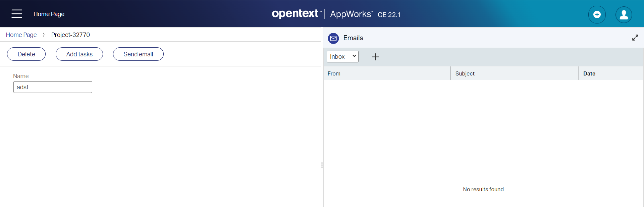Compose new email with the plus icon
Screen dimensions: 644x207
[375, 57]
